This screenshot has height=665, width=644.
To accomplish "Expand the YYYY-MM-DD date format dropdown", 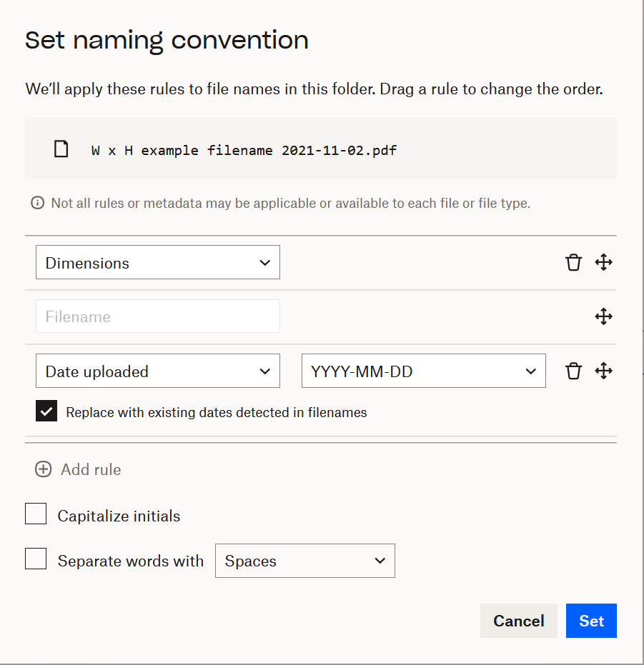I will (x=423, y=371).
